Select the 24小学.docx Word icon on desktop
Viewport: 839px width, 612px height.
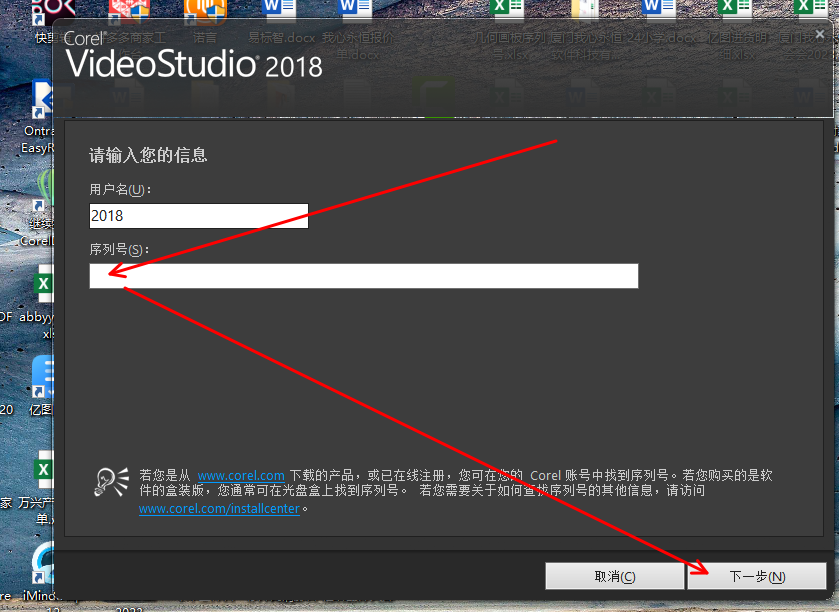click(659, 10)
